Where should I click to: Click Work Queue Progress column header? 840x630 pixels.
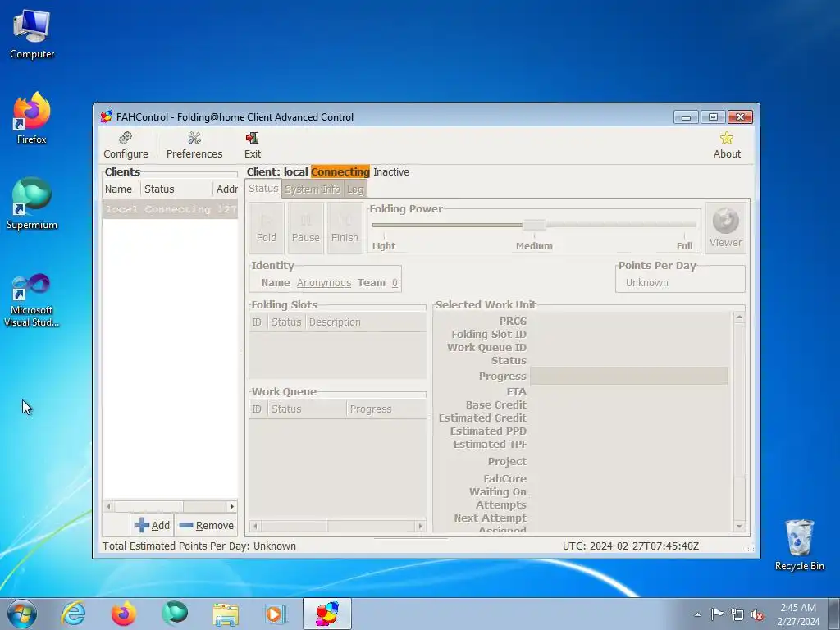pyautogui.click(x=386, y=409)
